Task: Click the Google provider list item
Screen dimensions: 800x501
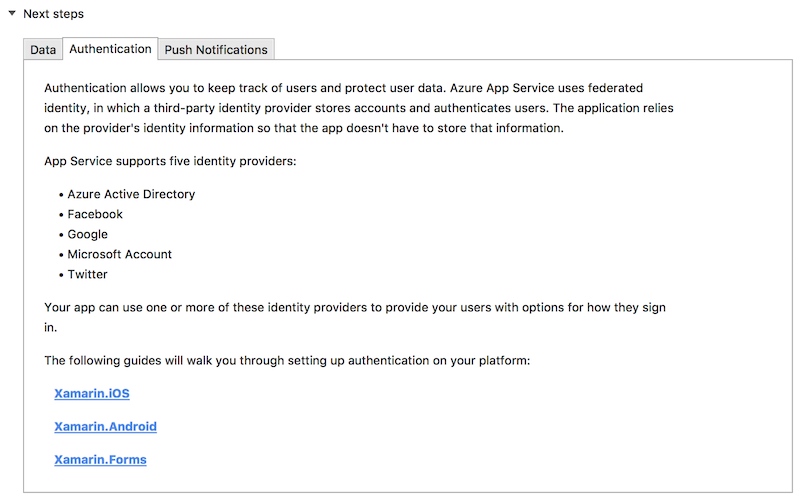Action: tap(87, 234)
